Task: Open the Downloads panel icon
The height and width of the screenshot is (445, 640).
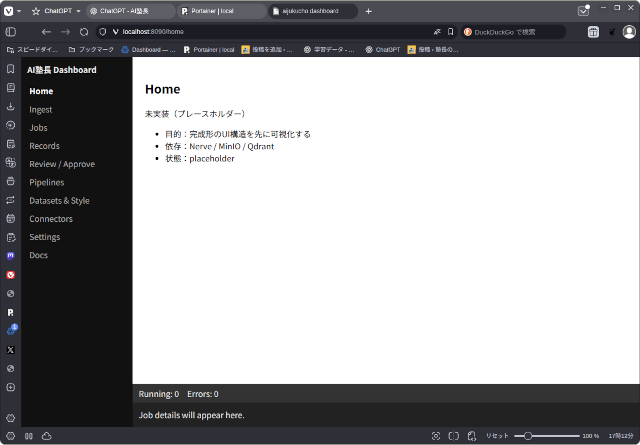Action: click(x=10, y=106)
